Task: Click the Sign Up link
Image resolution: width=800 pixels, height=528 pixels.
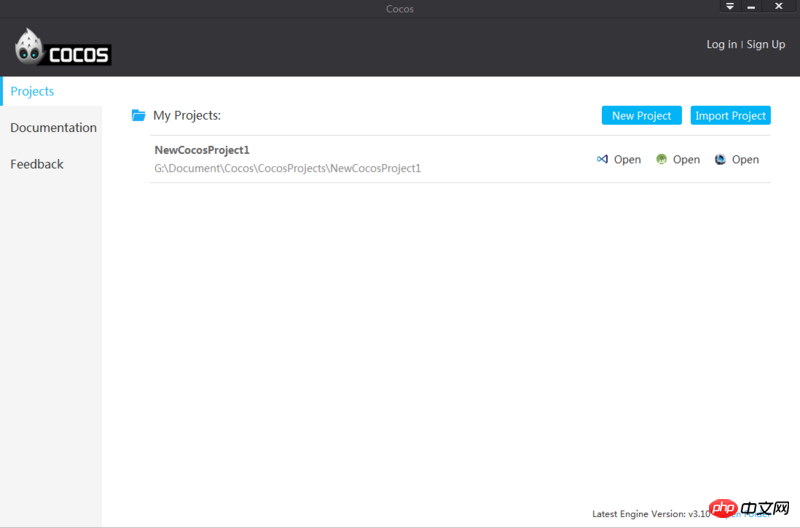Action: click(x=766, y=44)
